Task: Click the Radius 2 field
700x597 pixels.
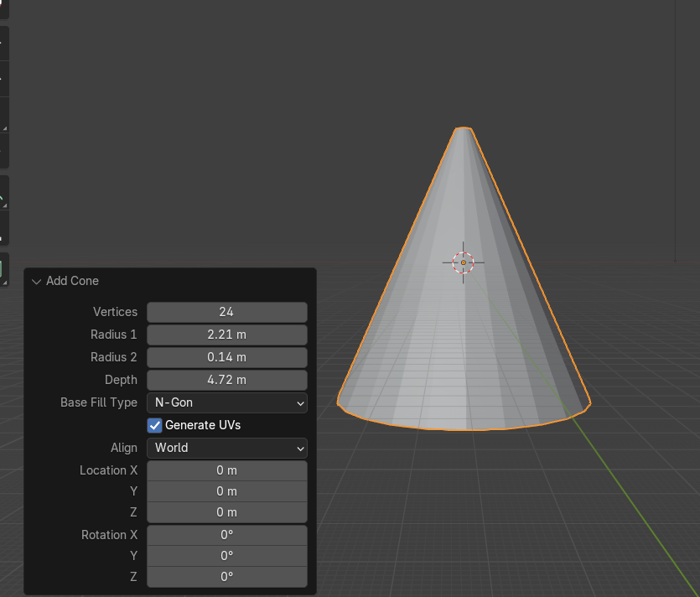Action: click(226, 357)
